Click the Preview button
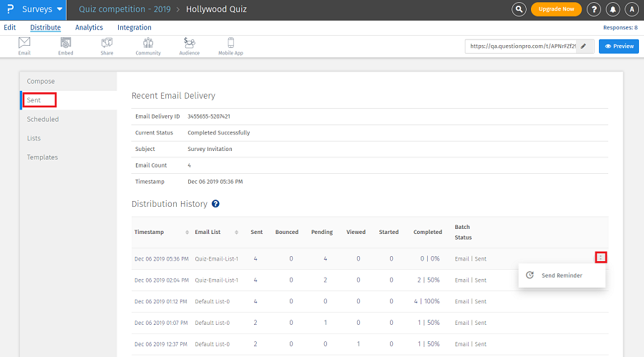Image resolution: width=644 pixels, height=357 pixels. (x=618, y=46)
